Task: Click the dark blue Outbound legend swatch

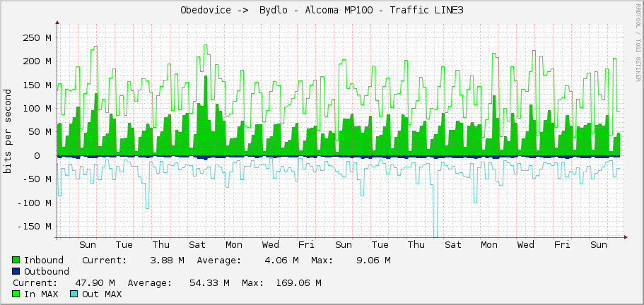Action: coord(16,271)
